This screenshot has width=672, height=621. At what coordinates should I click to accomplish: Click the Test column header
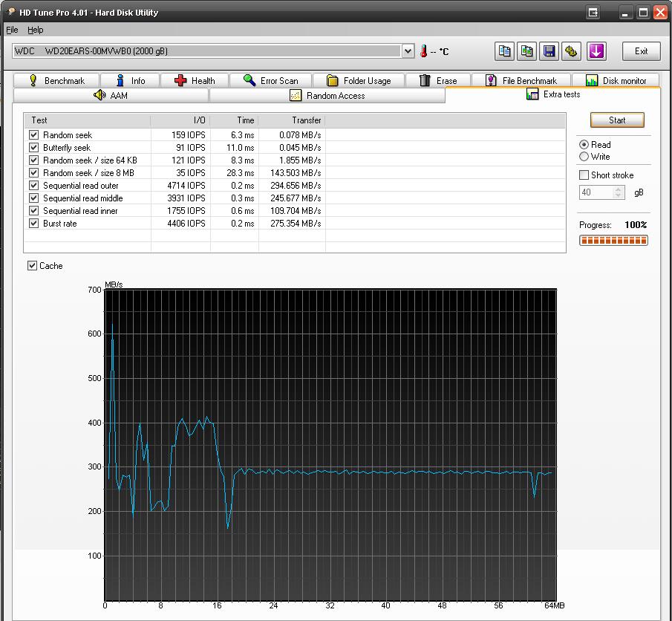[x=88, y=120]
